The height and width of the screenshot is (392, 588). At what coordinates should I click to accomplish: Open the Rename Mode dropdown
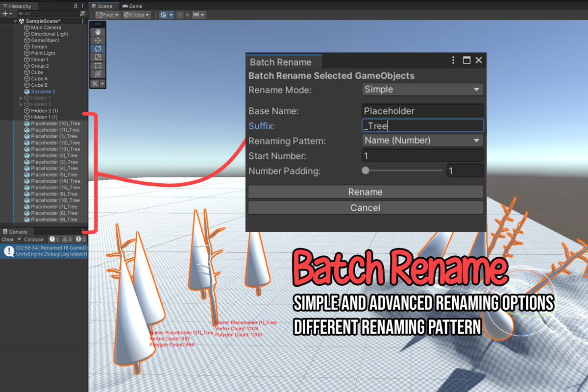coord(423,90)
